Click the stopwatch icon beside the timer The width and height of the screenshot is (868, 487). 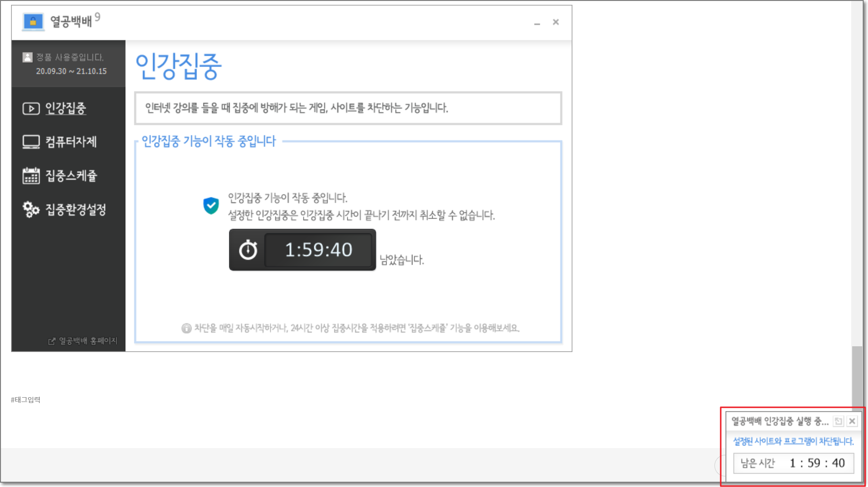pyautogui.click(x=248, y=250)
